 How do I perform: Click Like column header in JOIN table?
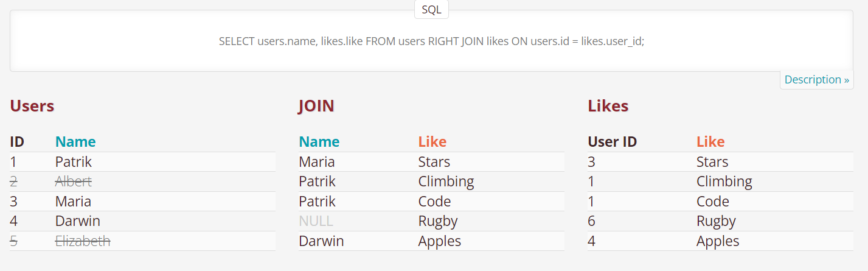point(432,142)
